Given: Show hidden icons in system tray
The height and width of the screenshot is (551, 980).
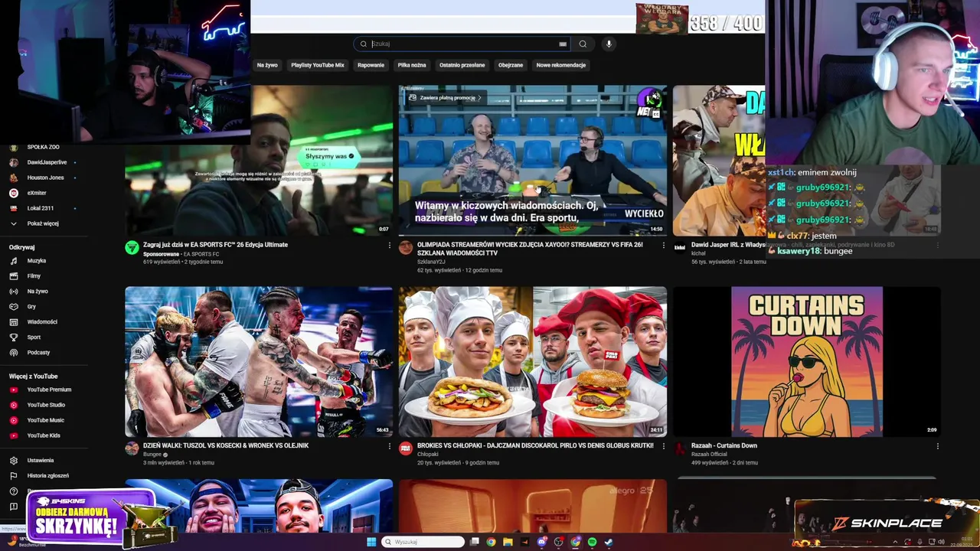Looking at the screenshot, I should [x=895, y=542].
